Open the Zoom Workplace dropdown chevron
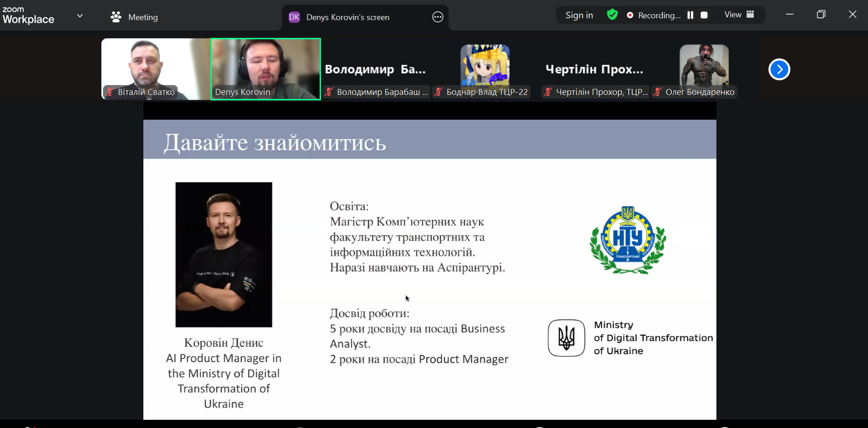 click(80, 16)
